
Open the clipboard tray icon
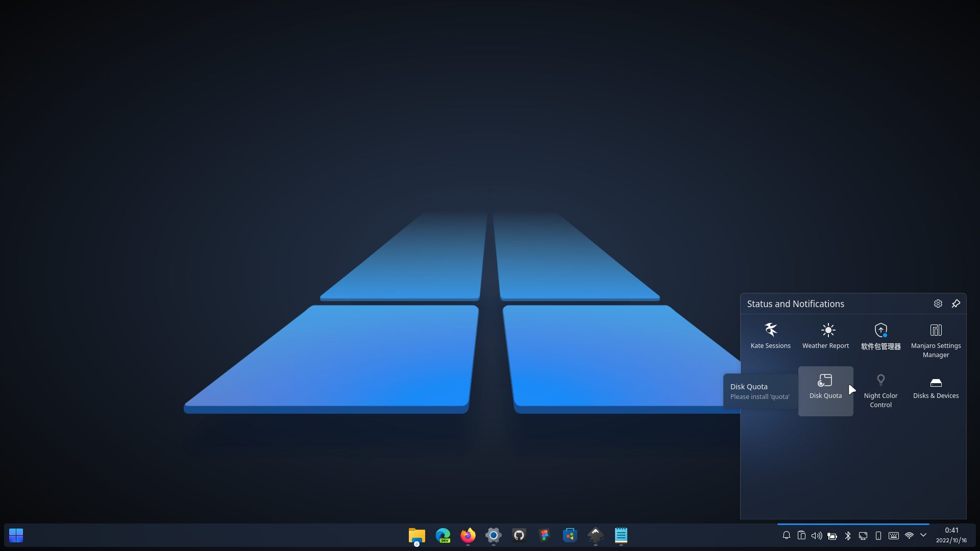(x=802, y=536)
